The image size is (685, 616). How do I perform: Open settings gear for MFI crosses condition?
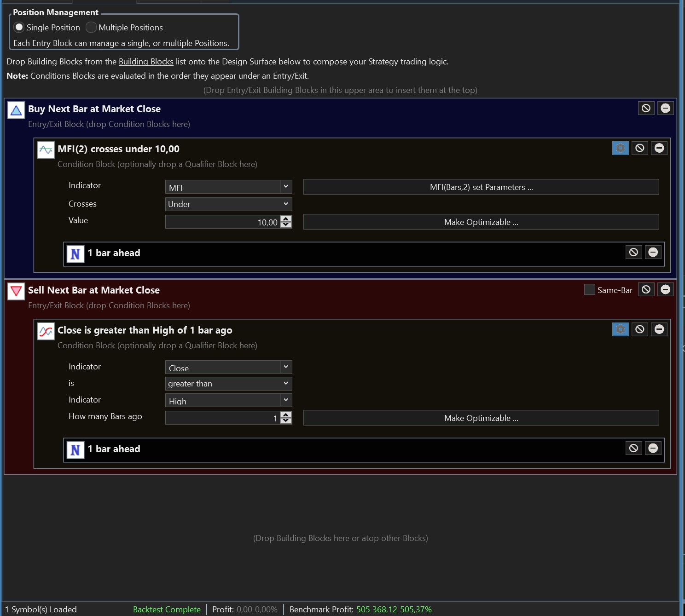pyautogui.click(x=620, y=148)
